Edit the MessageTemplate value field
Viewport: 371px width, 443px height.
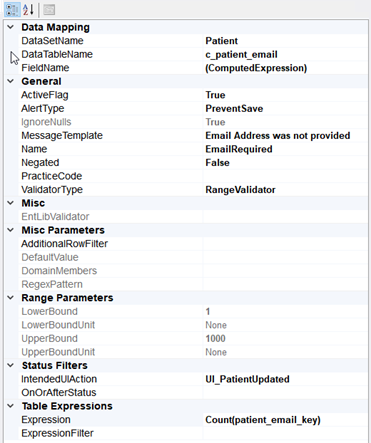pyautogui.click(x=285, y=136)
